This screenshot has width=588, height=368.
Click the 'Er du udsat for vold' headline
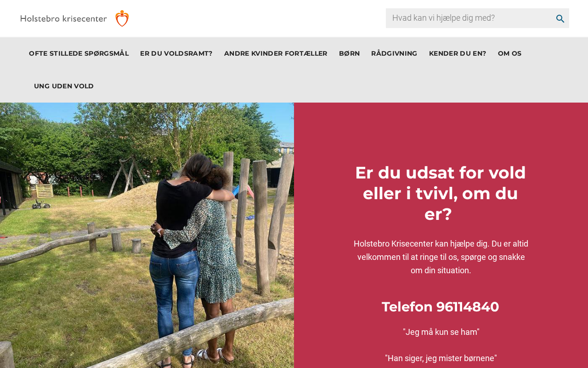point(441,193)
